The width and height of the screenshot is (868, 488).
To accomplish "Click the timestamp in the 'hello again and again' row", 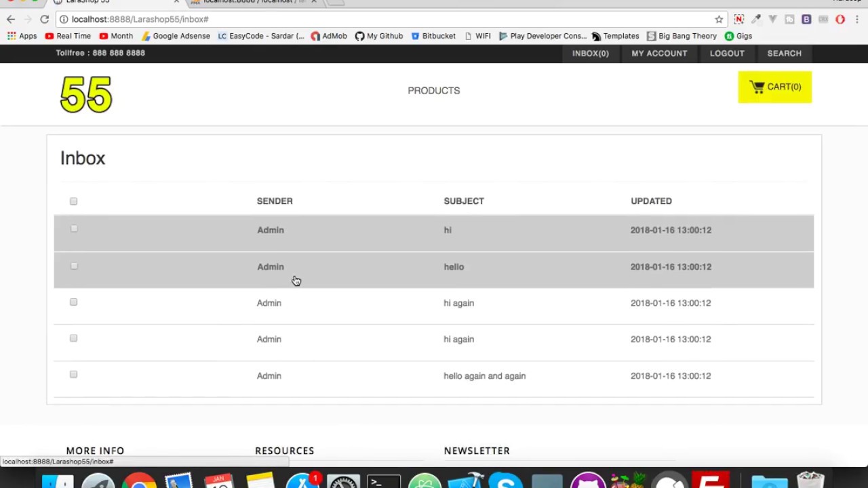I will 671,376.
